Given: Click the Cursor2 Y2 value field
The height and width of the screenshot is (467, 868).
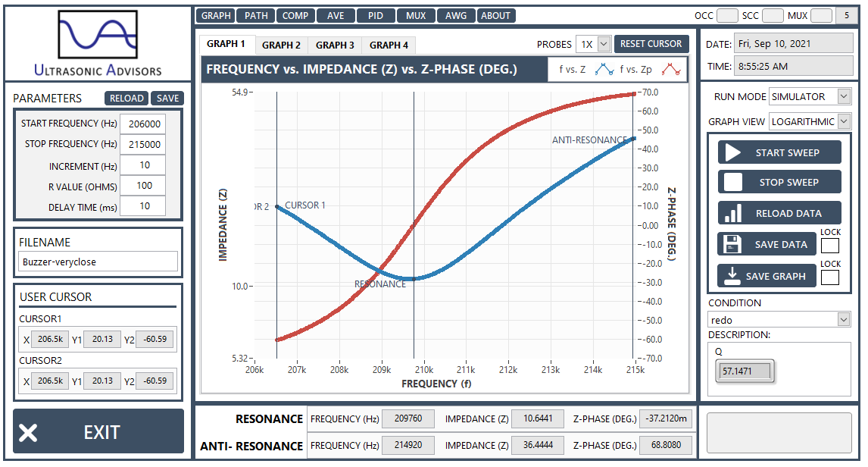Looking at the screenshot, I should (155, 381).
